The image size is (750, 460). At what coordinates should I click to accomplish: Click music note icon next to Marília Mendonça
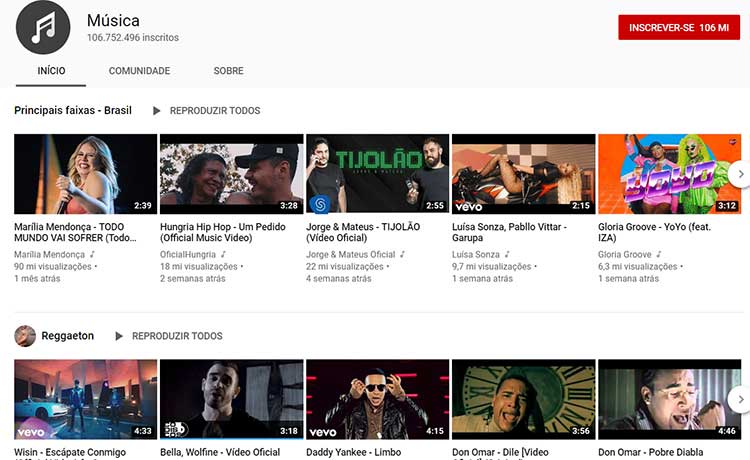click(92, 254)
